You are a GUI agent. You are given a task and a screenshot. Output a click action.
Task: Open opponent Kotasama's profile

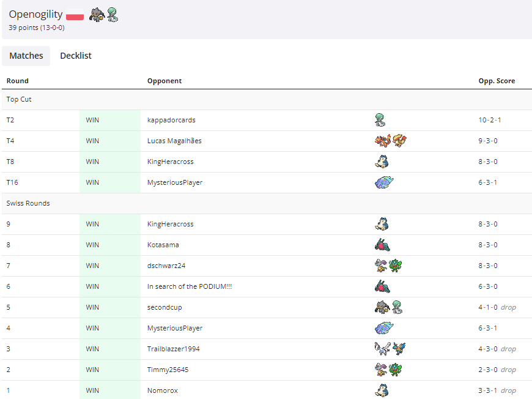point(163,245)
